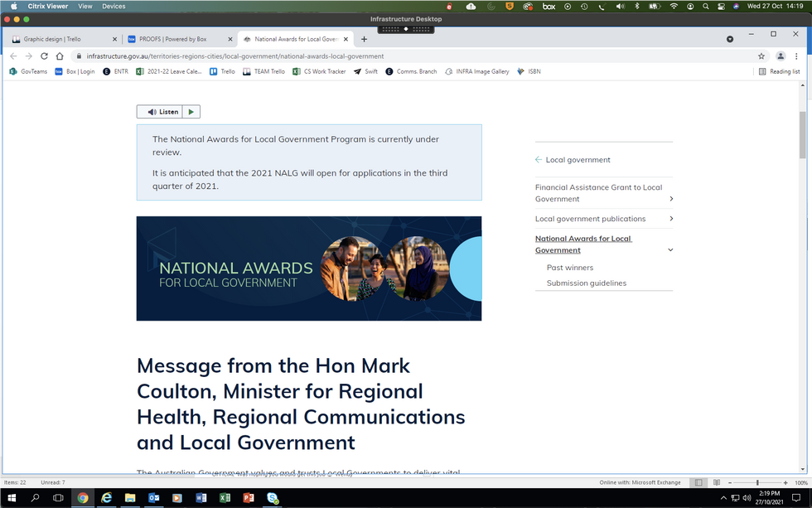This screenshot has width=812, height=508.
Task: Open Internet Explorer from the taskbar
Action: (x=107, y=498)
